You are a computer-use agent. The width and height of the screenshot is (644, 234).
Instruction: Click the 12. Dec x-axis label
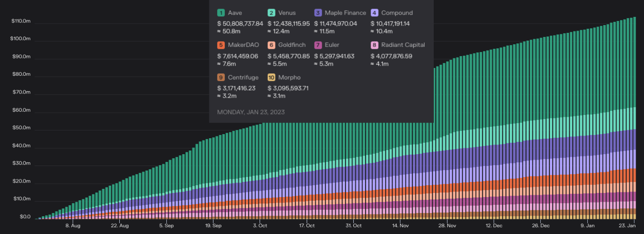click(495, 225)
